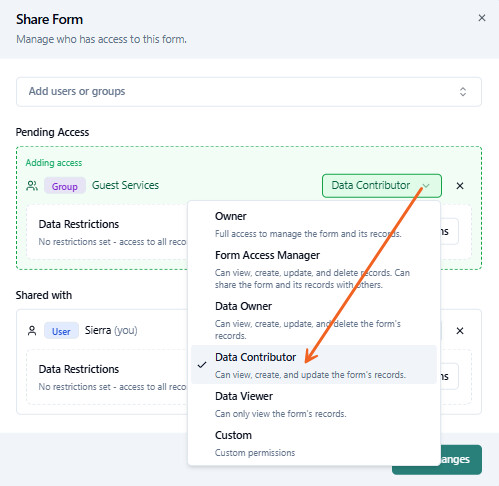Choose Form Access Manager role

(x=314, y=270)
